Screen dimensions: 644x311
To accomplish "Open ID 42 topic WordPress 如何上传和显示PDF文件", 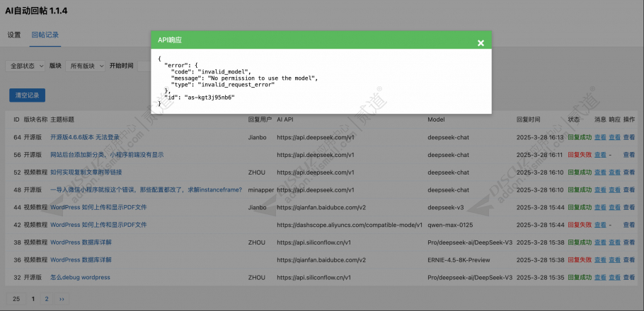I will (x=98, y=225).
